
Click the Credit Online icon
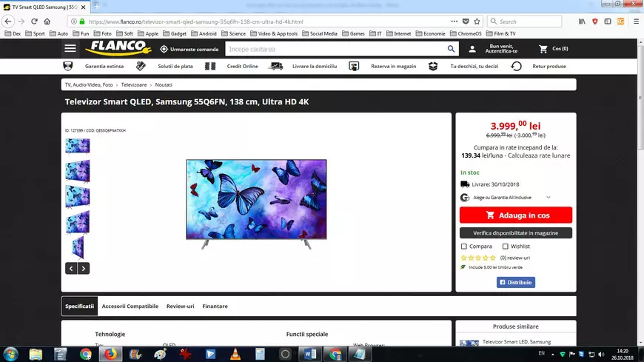210,66
